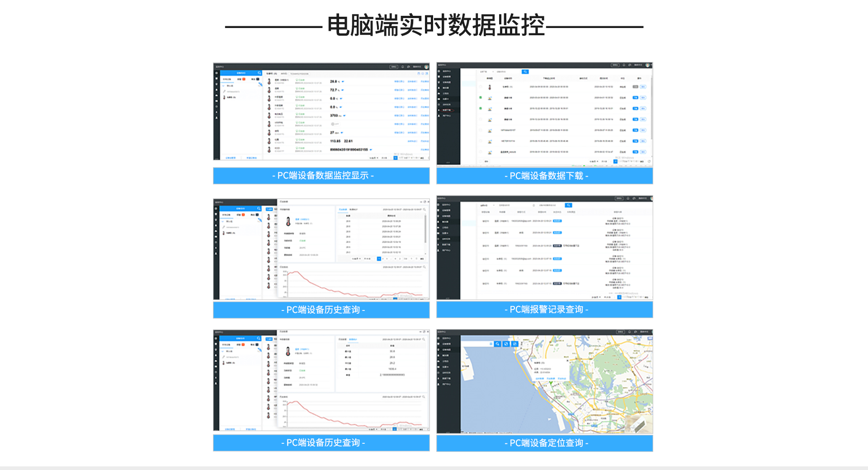This screenshot has width=868, height=470.
Task: Check the checkbox of the first download record
Action: (x=481, y=87)
